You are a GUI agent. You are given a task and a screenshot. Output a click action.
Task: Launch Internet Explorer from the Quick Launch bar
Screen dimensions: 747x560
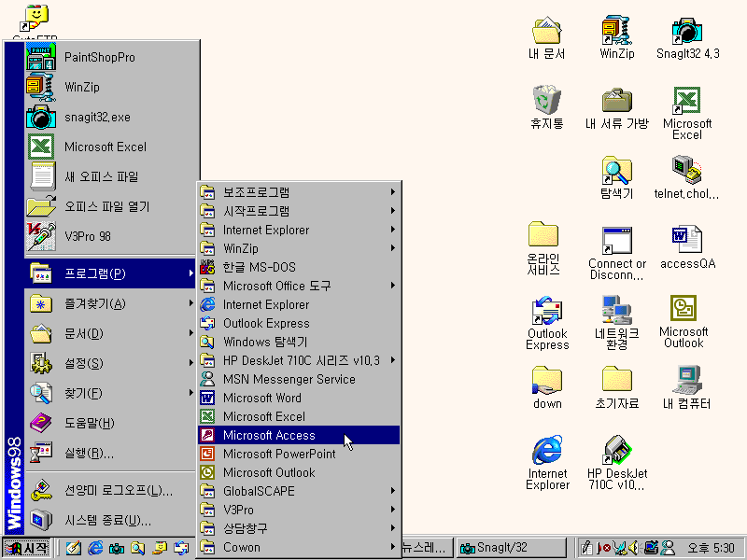pos(95,548)
